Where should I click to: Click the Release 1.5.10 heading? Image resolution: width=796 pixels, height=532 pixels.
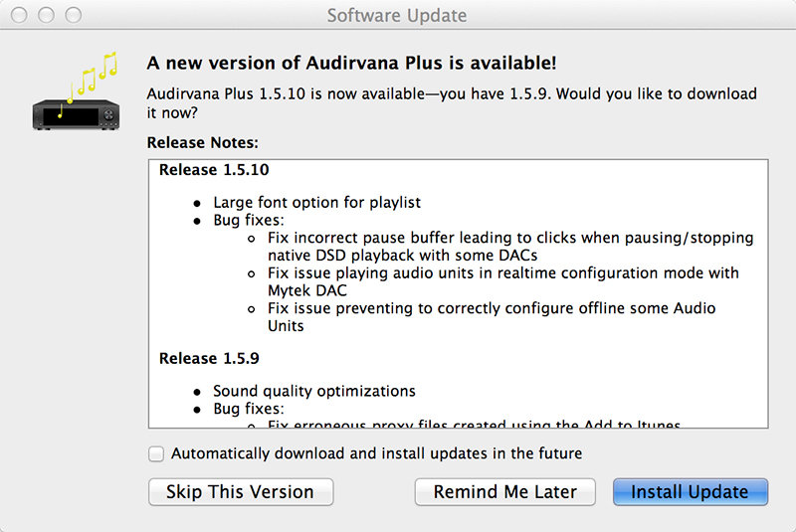pyautogui.click(x=214, y=169)
